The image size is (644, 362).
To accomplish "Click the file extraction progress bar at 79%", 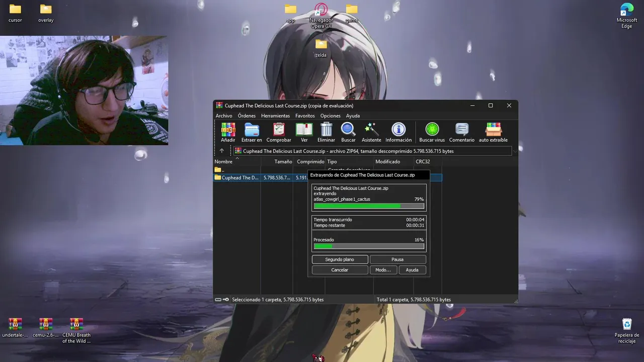I will [369, 206].
